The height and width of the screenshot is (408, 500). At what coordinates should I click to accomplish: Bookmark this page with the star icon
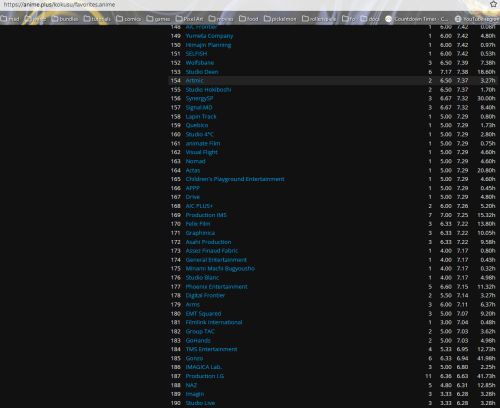point(494,4)
